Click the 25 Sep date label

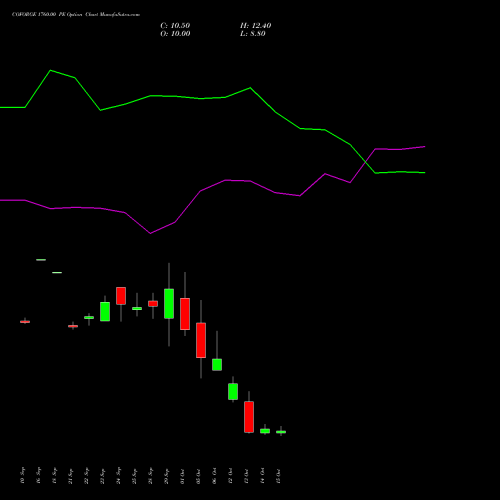pos(135,476)
